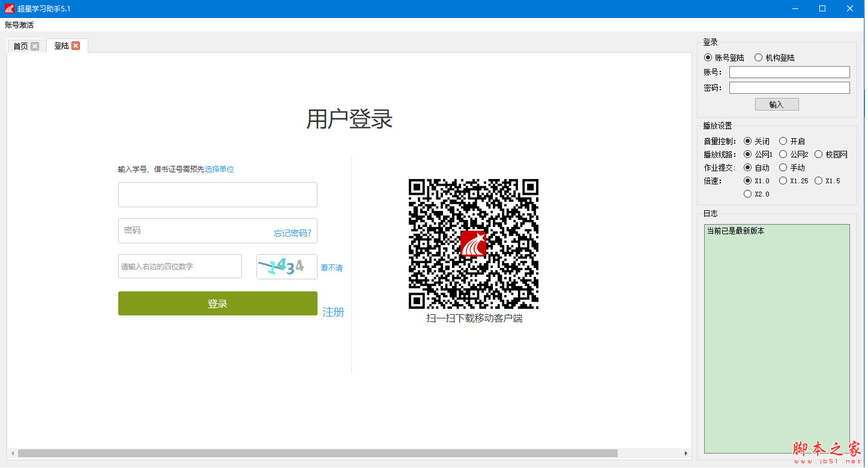This screenshot has height=468, width=868.
Task: Close the 首页 tab with its X icon
Action: (x=35, y=46)
